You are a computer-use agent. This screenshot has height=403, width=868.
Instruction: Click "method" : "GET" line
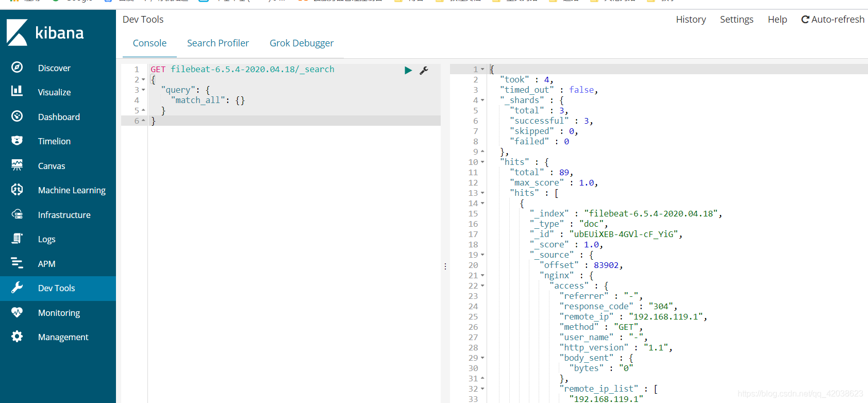(601, 327)
